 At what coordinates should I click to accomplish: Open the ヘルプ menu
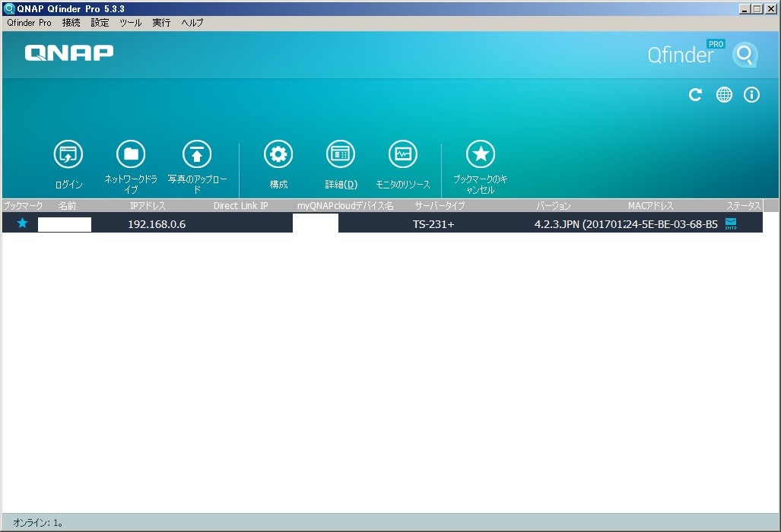pyautogui.click(x=192, y=23)
